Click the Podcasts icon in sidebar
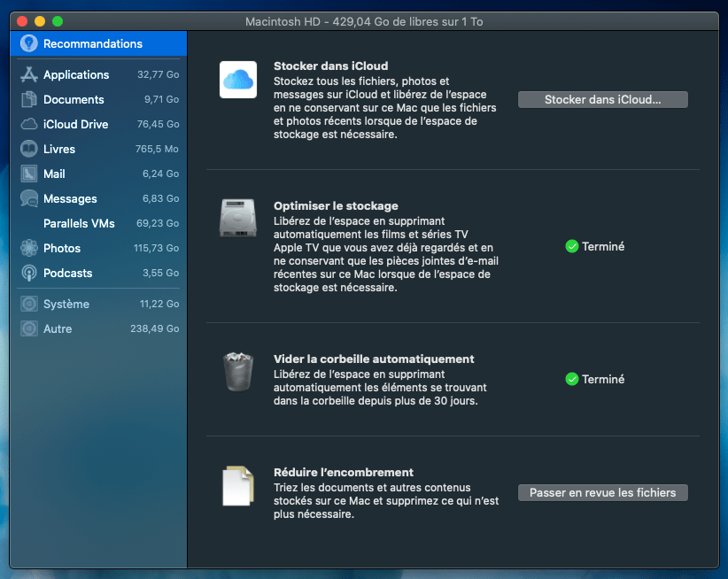This screenshot has height=579, width=728. coord(28,274)
